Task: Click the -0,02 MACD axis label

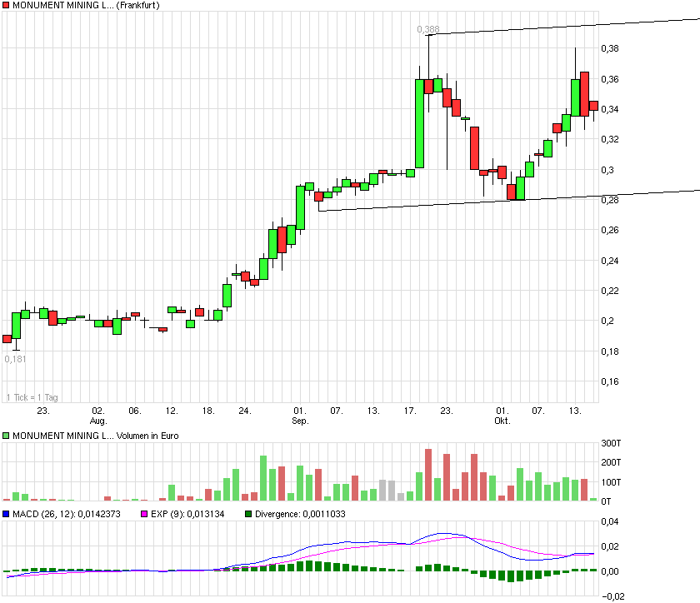Action: [613, 596]
